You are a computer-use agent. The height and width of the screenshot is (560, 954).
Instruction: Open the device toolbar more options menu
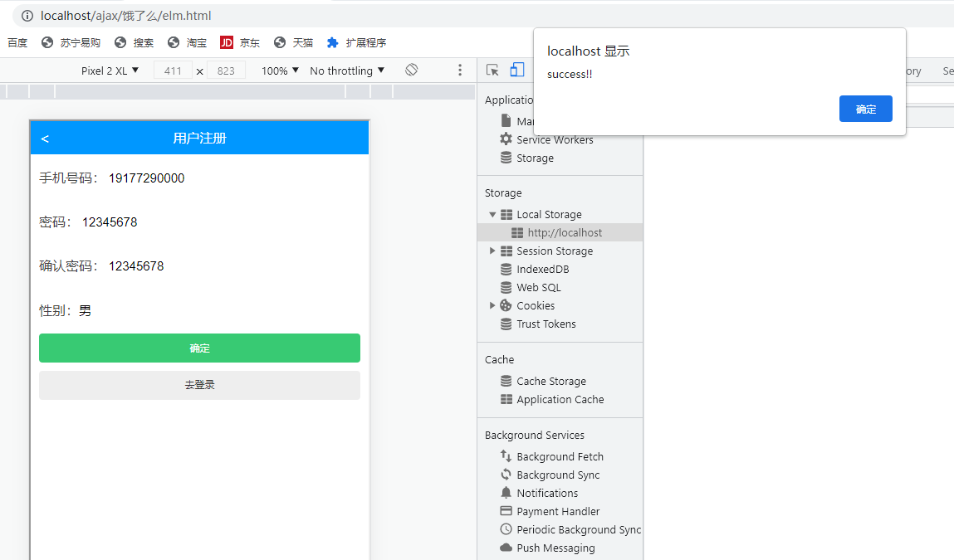(460, 70)
